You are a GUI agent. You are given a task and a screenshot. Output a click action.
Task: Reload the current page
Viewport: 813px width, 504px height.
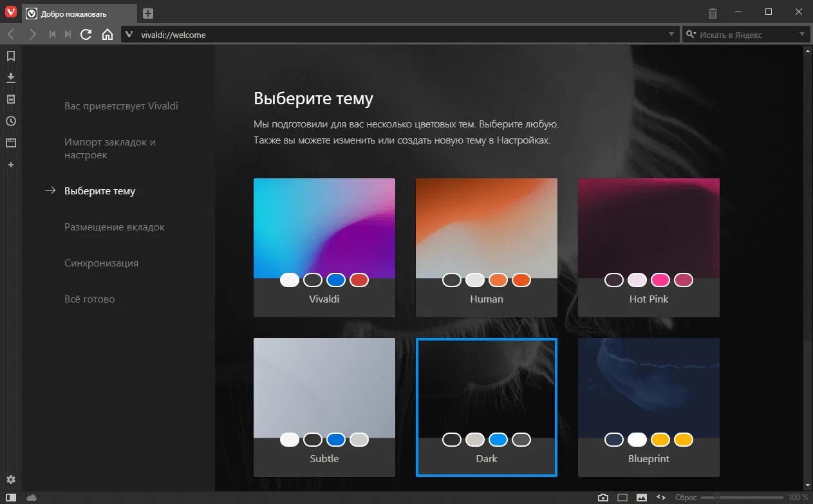tap(86, 35)
